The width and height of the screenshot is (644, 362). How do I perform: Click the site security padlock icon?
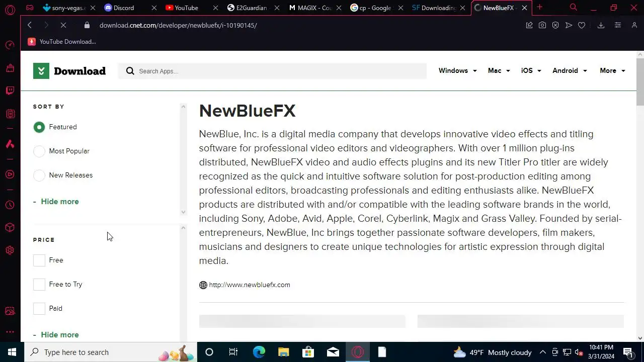[x=87, y=25]
